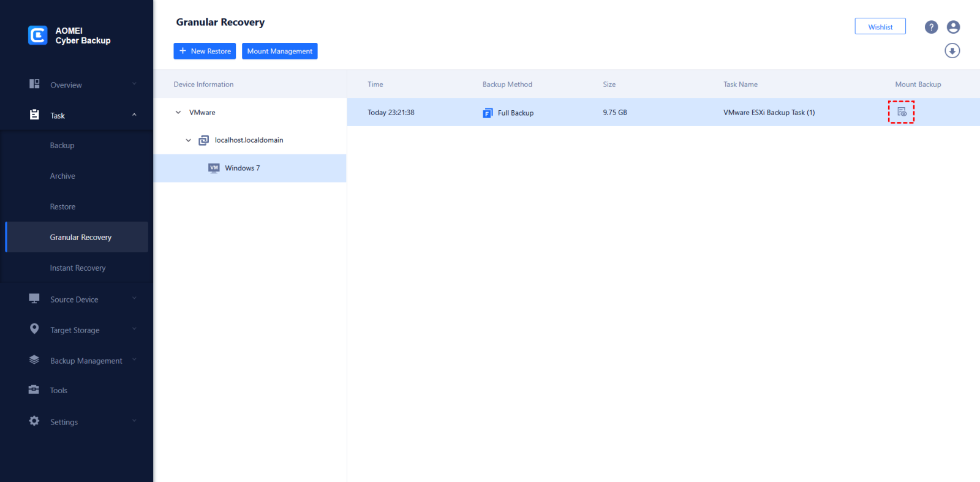Viewport: 980px width, 482px height.
Task: Click the New Restore button
Action: pos(205,51)
